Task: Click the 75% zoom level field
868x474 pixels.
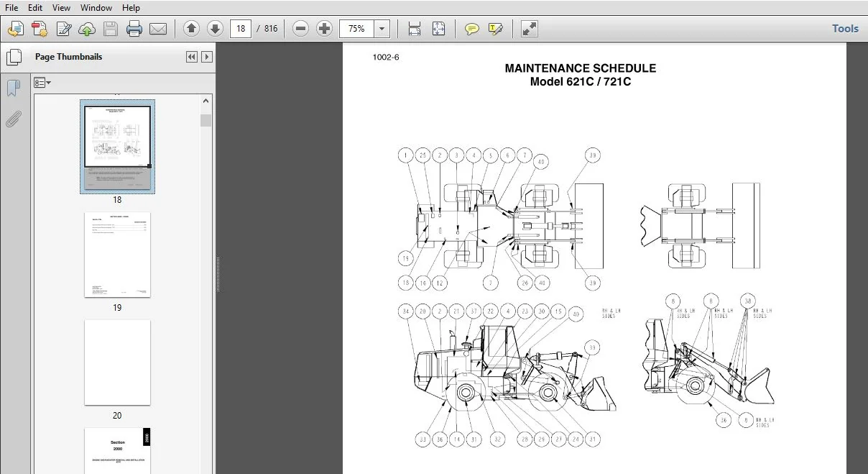Action: (357, 29)
